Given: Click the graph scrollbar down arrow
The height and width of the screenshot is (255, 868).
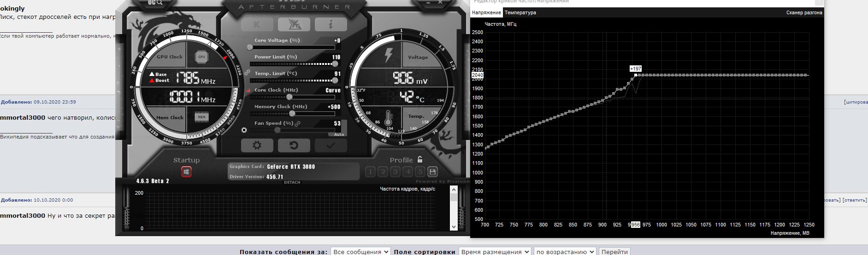Looking at the screenshot, I should [454, 226].
